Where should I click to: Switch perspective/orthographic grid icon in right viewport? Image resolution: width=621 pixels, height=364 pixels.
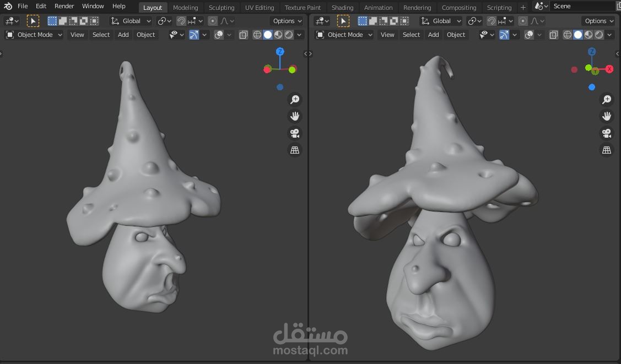[606, 150]
